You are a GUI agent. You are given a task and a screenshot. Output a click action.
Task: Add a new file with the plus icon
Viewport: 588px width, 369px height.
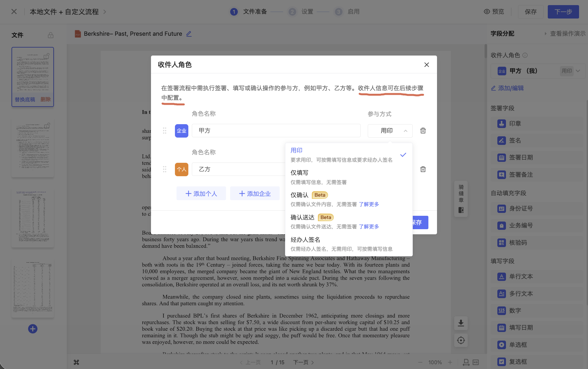click(33, 329)
